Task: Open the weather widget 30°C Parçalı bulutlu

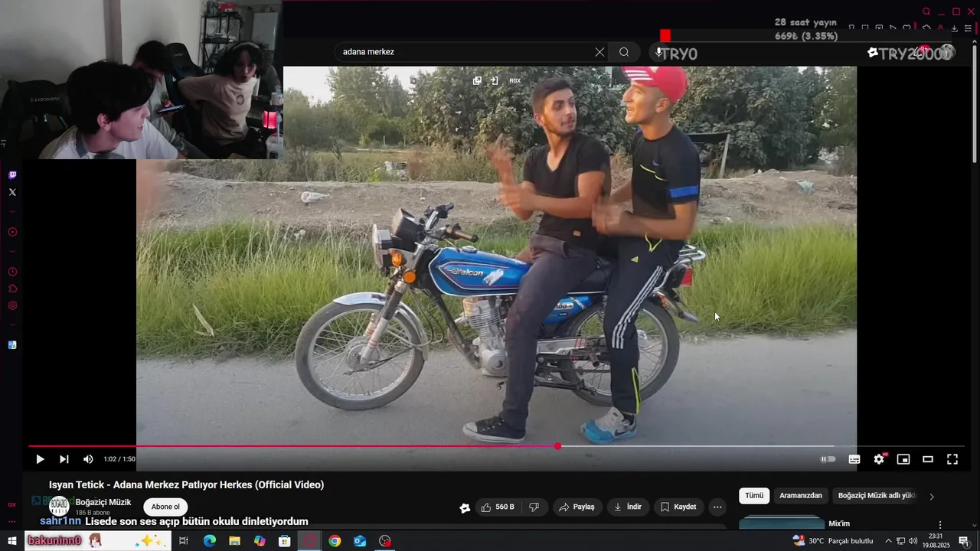Action: click(x=833, y=541)
